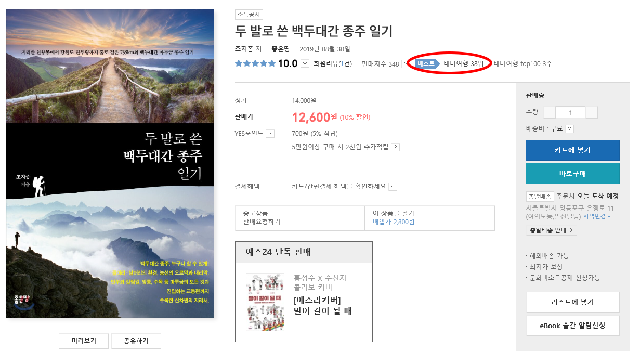Image resolution: width=640 pixels, height=364 pixels.
Task: Decrease quantity with the minus button
Action: pyautogui.click(x=550, y=112)
